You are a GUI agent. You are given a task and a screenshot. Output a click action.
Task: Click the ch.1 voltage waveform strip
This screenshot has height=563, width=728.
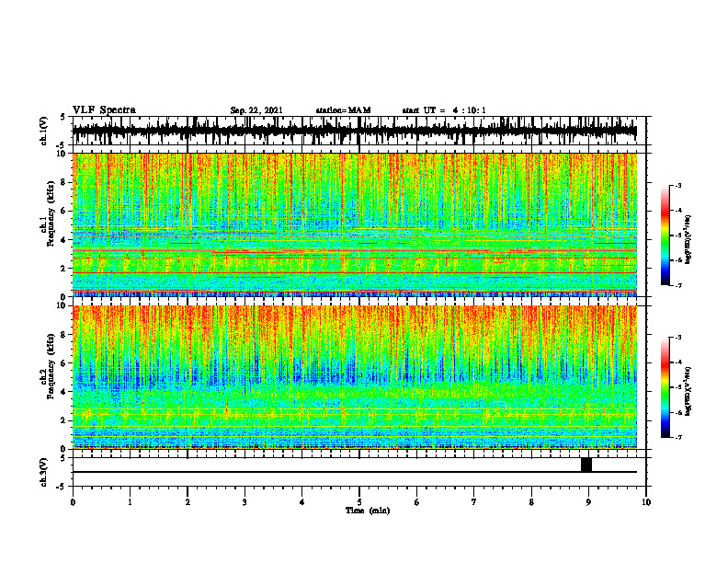point(355,131)
